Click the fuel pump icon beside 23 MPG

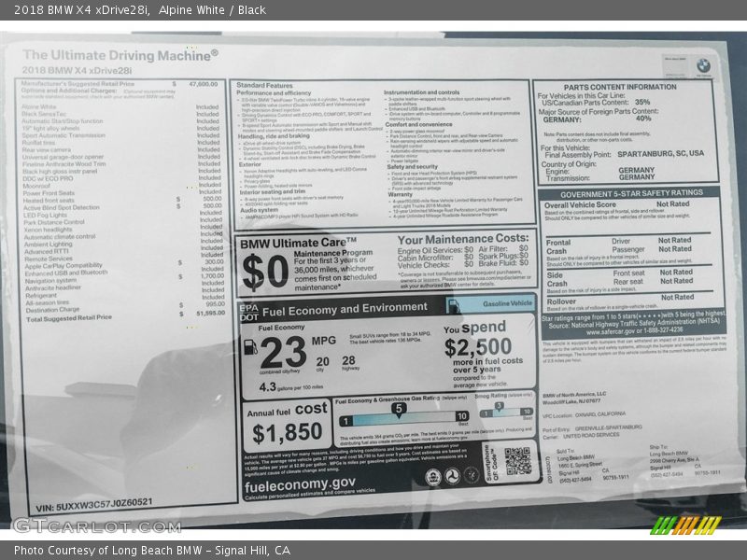(x=250, y=348)
